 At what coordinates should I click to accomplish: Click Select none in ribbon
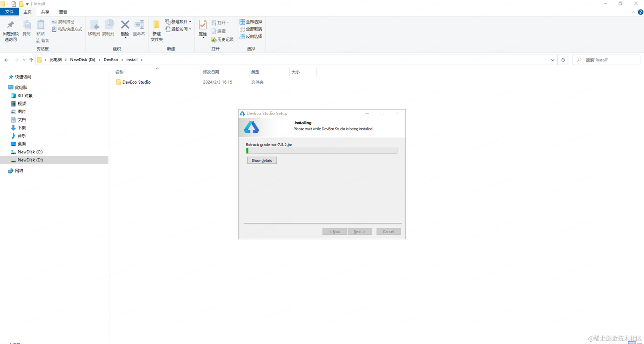coord(251,29)
